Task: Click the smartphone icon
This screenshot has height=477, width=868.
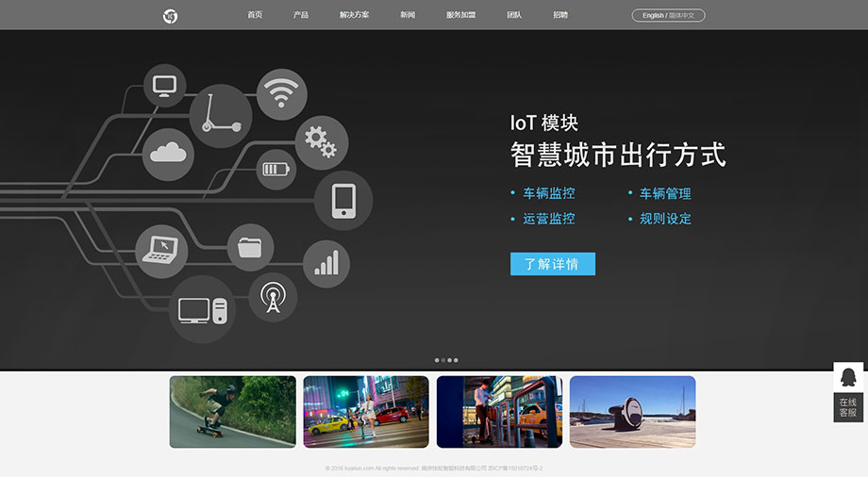Action: [x=343, y=200]
